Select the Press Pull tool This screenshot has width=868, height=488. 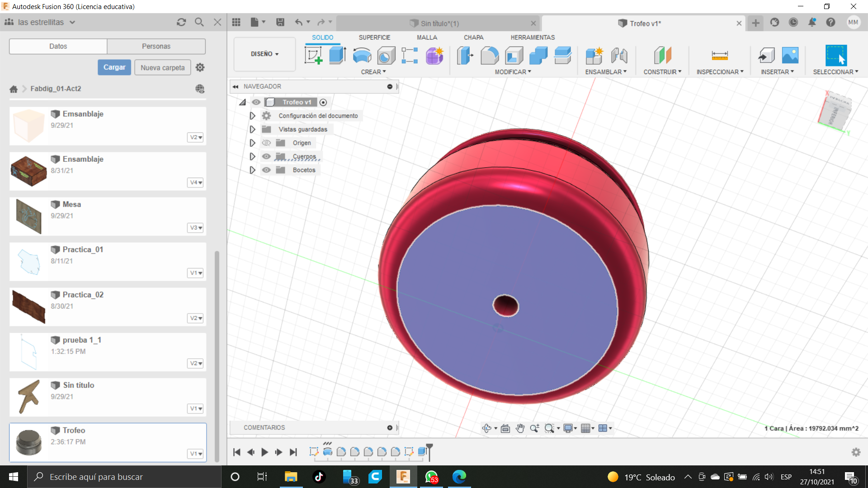pyautogui.click(x=465, y=56)
